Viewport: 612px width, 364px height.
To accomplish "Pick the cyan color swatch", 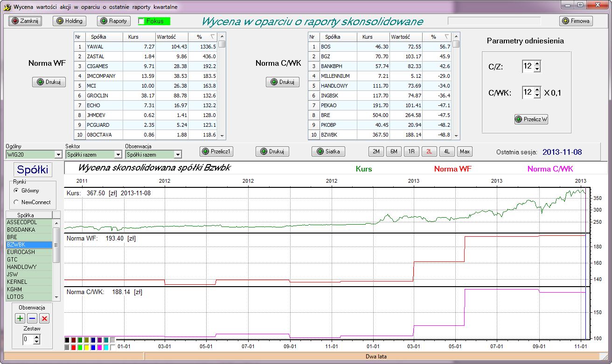I will pyautogui.click(x=106, y=347).
